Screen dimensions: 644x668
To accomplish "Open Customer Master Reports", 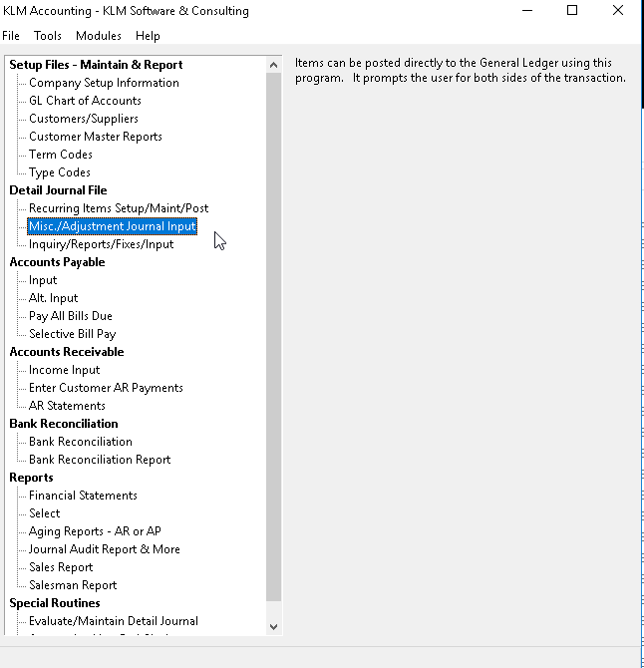I will tap(96, 137).
